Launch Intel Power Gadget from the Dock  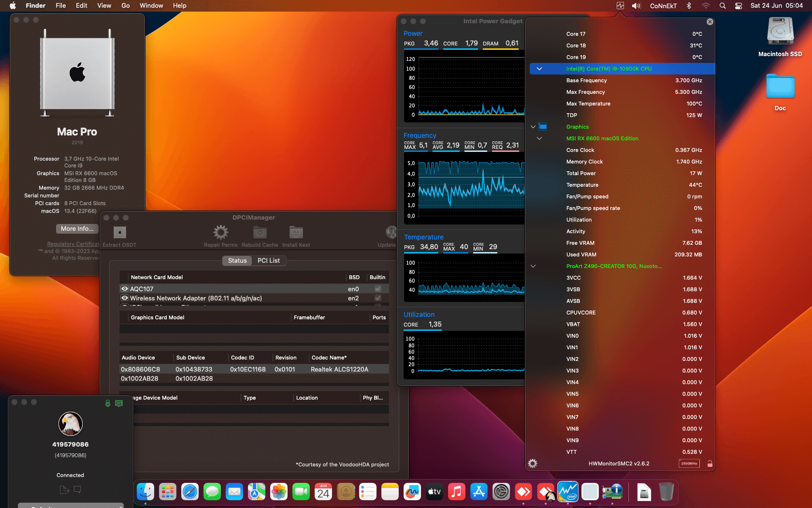(x=568, y=492)
